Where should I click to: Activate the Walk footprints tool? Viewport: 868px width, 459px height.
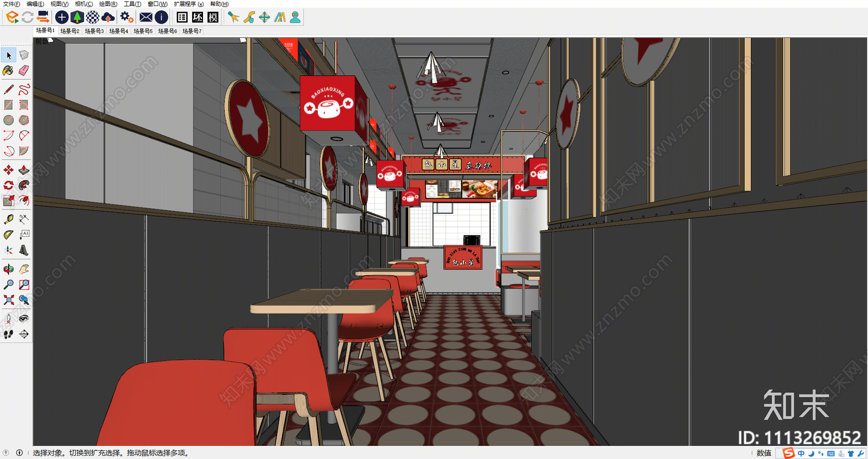9,334
